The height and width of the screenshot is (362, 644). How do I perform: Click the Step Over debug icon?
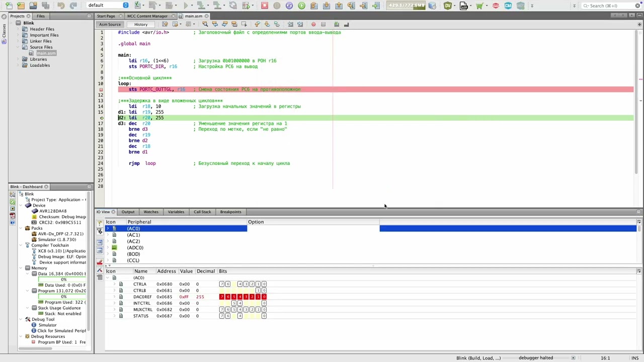pyautogui.click(x=314, y=6)
